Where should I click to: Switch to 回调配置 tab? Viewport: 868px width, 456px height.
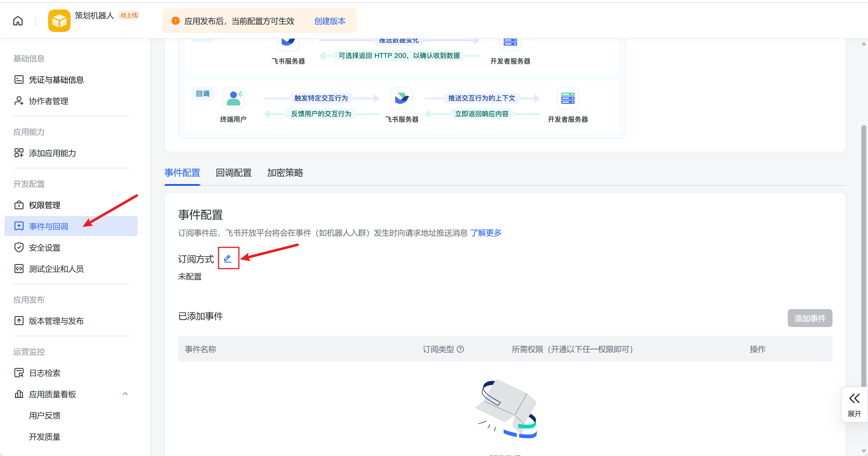point(233,173)
